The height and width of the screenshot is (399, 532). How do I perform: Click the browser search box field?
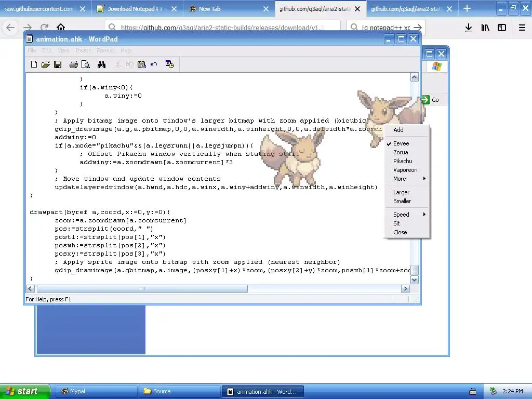click(385, 28)
